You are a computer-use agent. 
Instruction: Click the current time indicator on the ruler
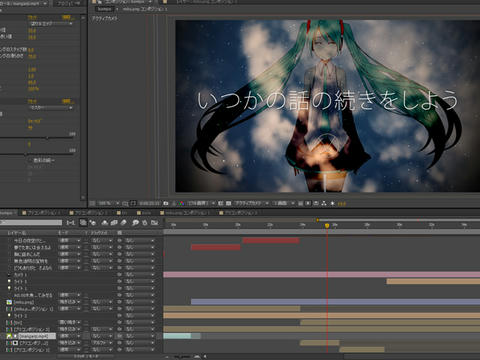coord(327,226)
